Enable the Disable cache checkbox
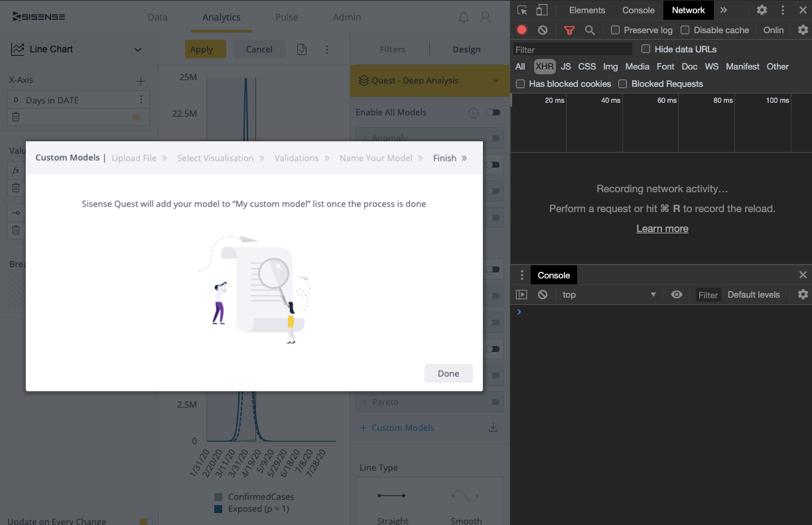 point(685,30)
